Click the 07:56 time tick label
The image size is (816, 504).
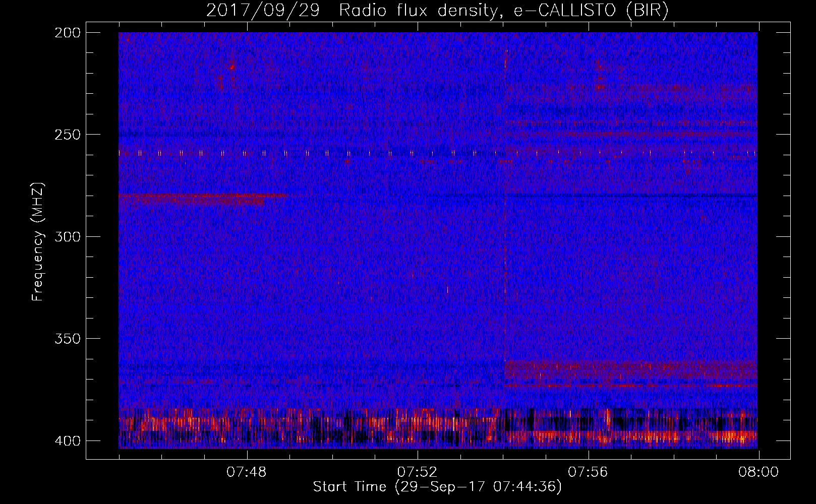tap(588, 472)
